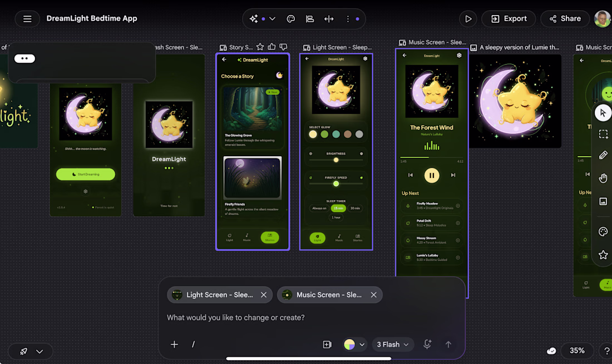Click the plus add attachment icon in prompt
Image resolution: width=612 pixels, height=364 pixels.
(175, 344)
